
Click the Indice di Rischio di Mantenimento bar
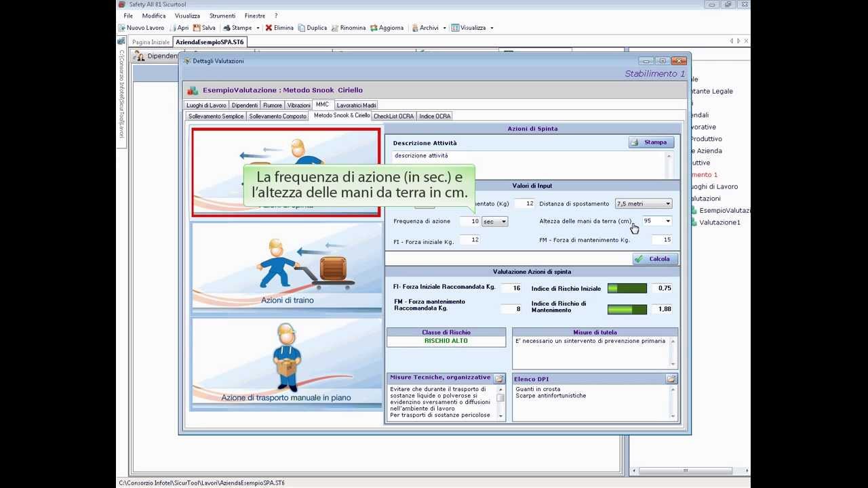pyautogui.click(x=627, y=309)
